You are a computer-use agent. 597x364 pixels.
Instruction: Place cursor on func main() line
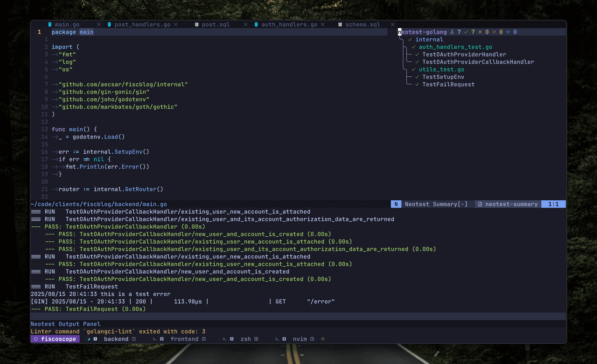coord(74,129)
